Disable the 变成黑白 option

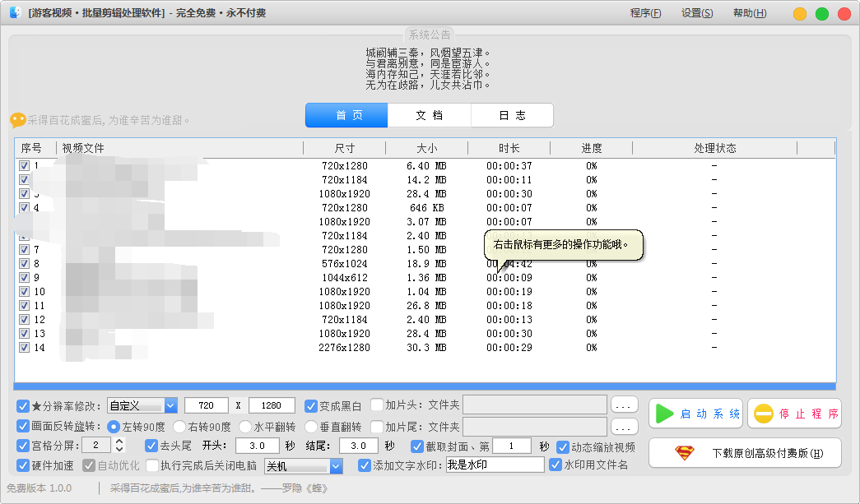[310, 405]
